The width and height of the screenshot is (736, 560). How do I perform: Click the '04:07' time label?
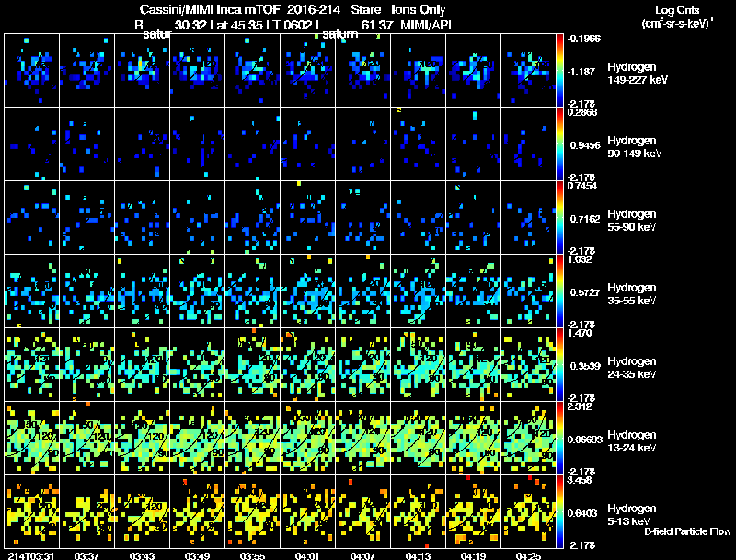tap(362, 555)
